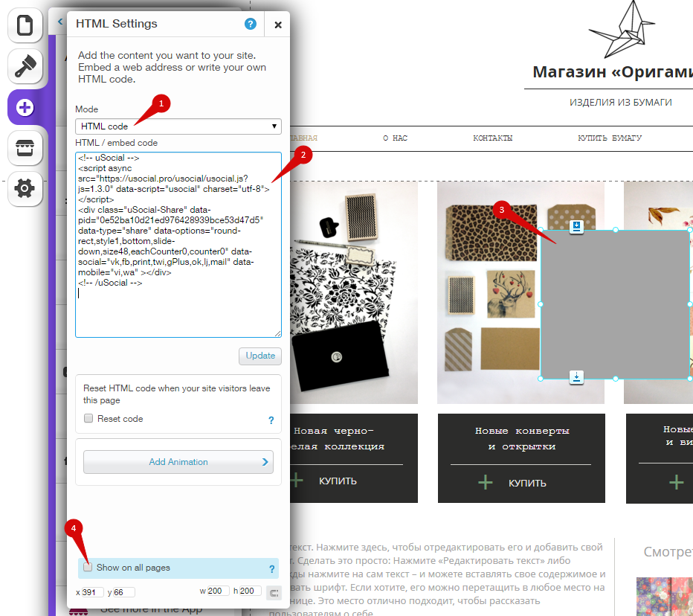This screenshot has width=693, height=616.
Task: Click КУПИТЬ under Новая черно-белая коллекция
Action: pos(338,481)
